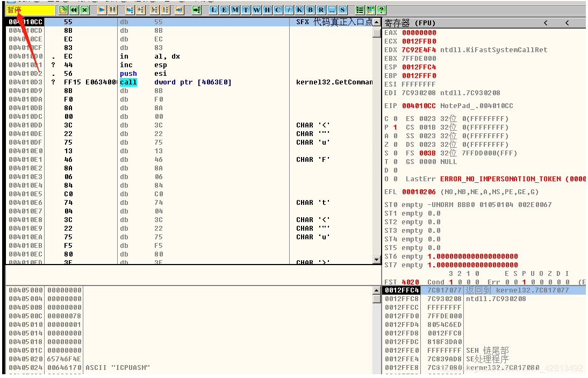Show Windows list (W)
The image size is (588, 378).
click(x=256, y=10)
